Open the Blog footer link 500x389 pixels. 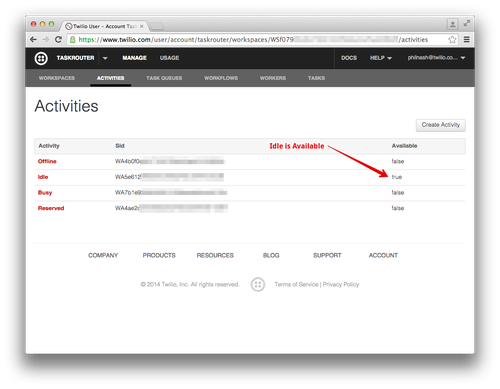pos(271,255)
